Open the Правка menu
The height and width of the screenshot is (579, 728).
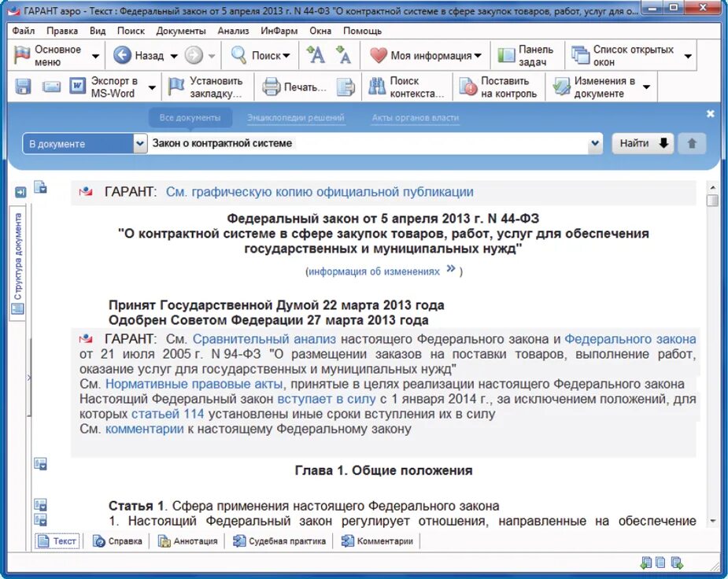pyautogui.click(x=61, y=31)
